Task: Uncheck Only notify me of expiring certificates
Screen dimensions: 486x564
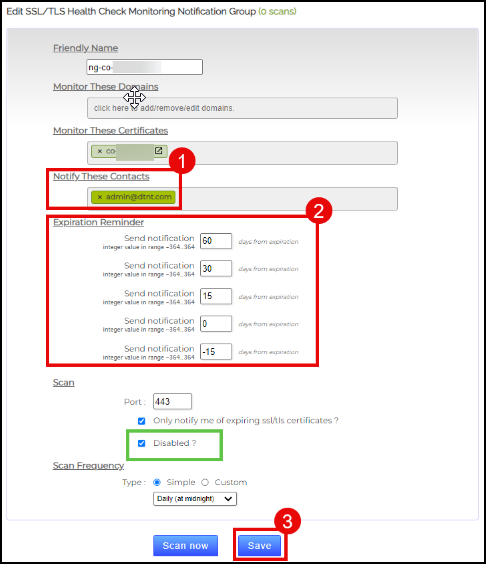Action: [141, 421]
